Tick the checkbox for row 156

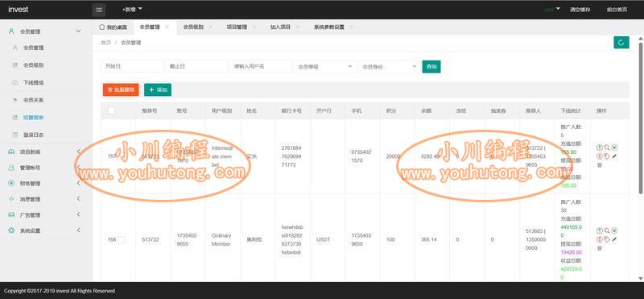tap(122, 240)
